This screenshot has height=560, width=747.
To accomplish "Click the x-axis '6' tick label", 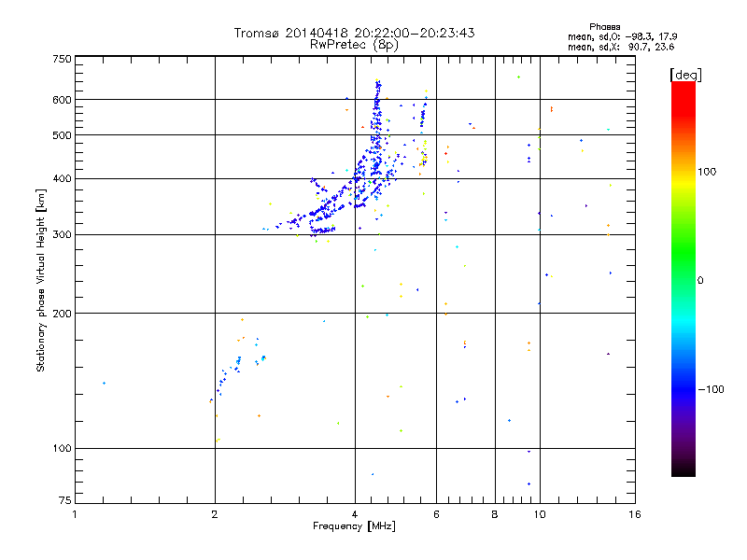I will tap(436, 514).
